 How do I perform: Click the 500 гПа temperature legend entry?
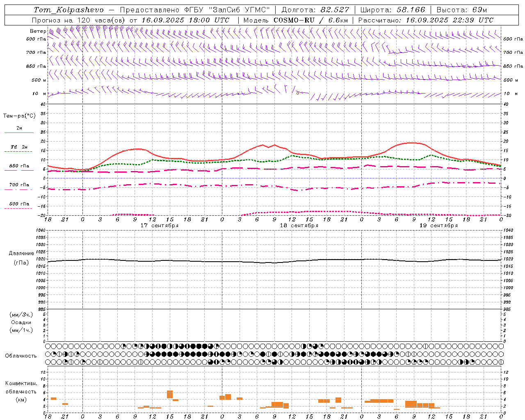tap(19, 204)
